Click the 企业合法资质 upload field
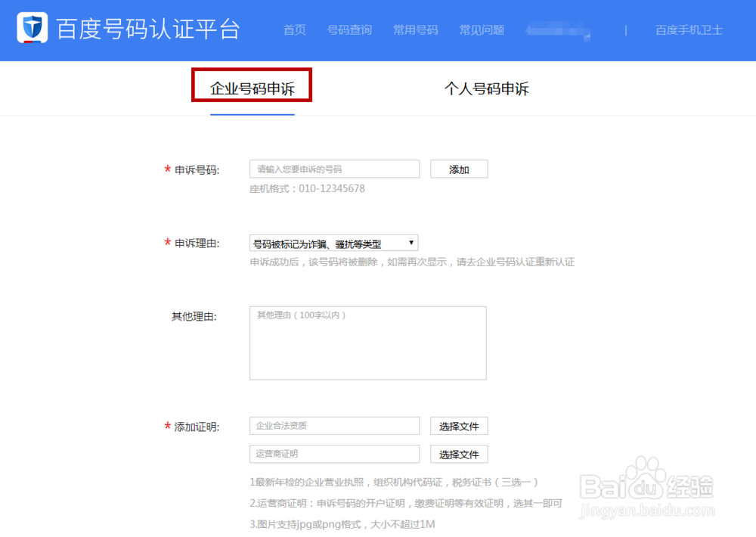Screen dimensions: 756x537 coord(334,426)
